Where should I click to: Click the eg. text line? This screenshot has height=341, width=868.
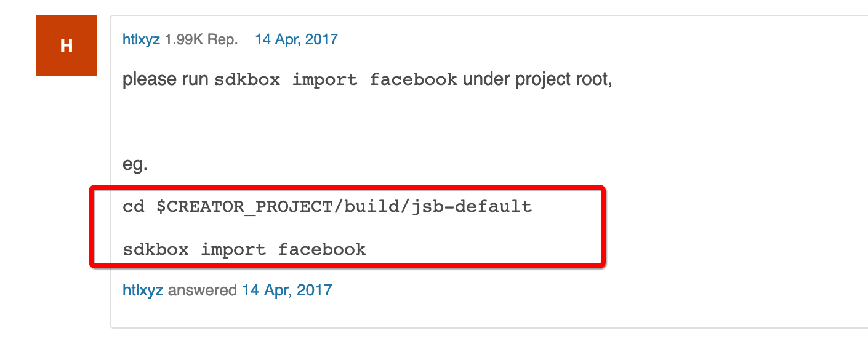[x=135, y=165]
